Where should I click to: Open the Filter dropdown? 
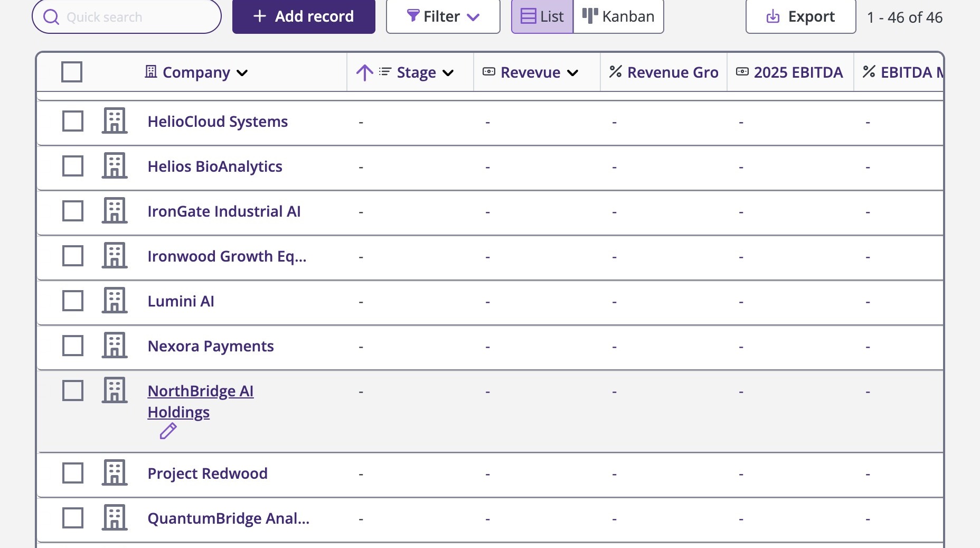(x=443, y=17)
